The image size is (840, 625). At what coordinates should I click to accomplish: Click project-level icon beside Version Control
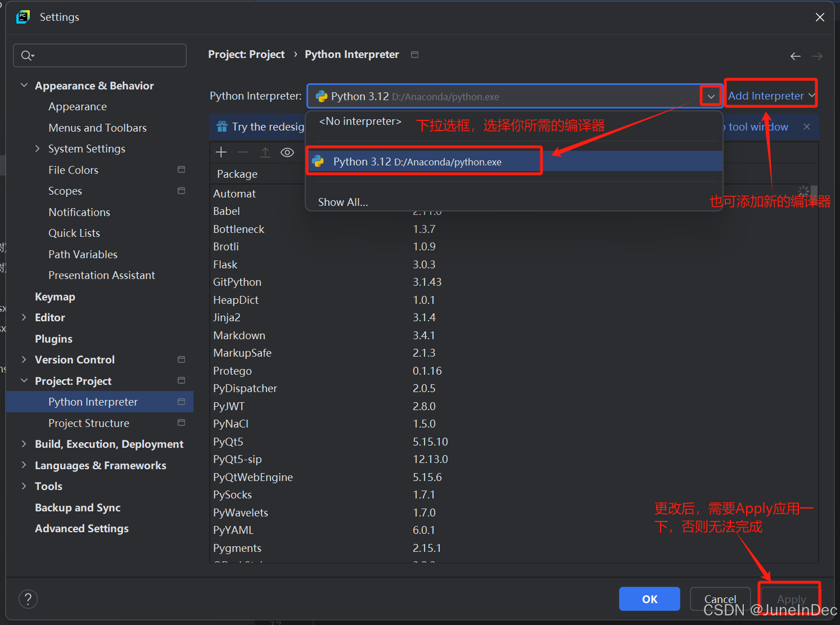181,359
